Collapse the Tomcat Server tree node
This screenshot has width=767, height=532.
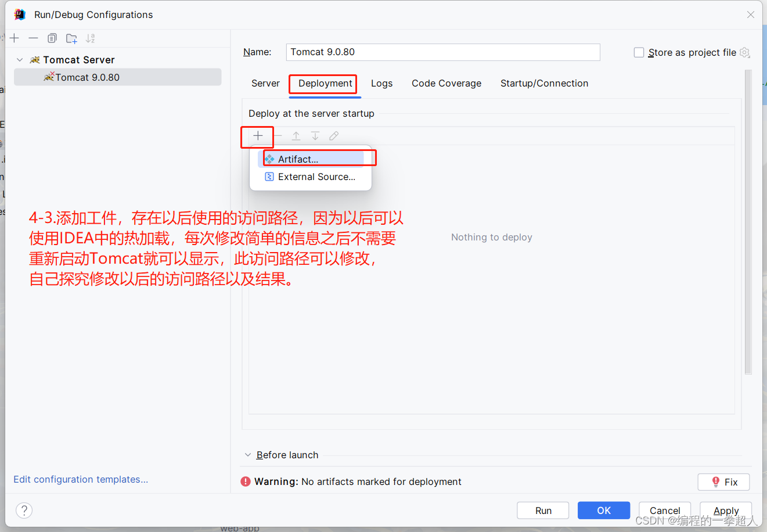20,60
